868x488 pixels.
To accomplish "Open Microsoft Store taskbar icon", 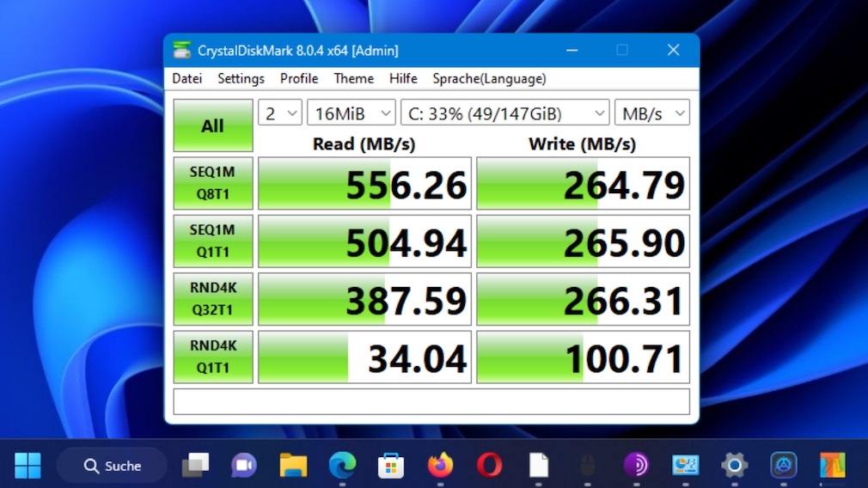I will [391, 465].
